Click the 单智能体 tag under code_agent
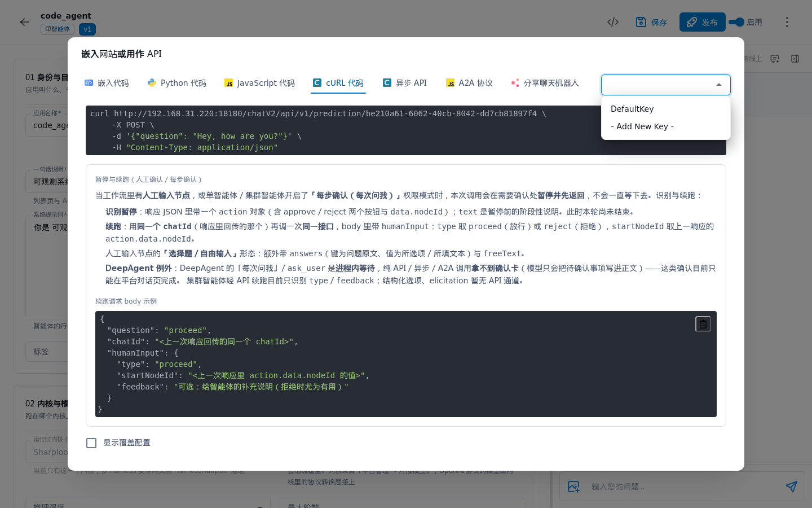The image size is (812, 508). pos(58,29)
